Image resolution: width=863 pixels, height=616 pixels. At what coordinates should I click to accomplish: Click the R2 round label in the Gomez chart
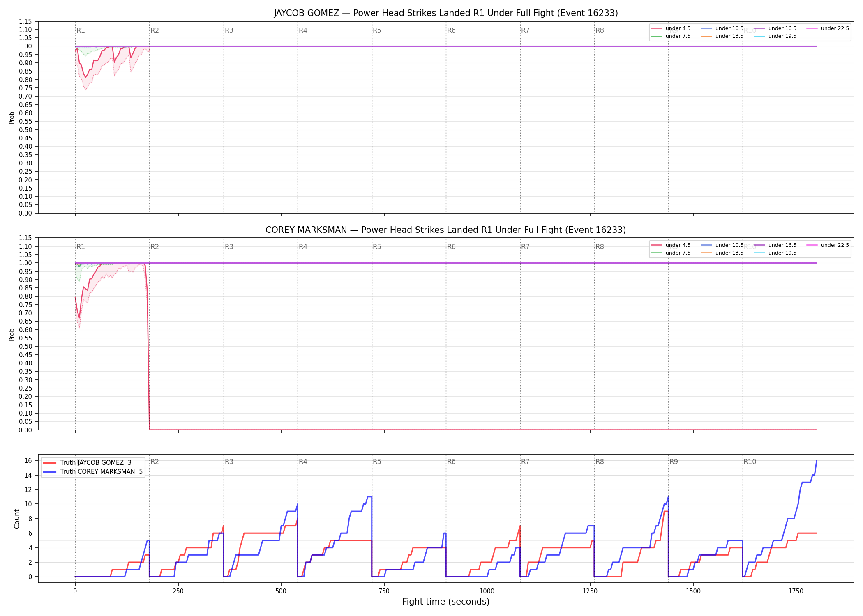point(155,30)
